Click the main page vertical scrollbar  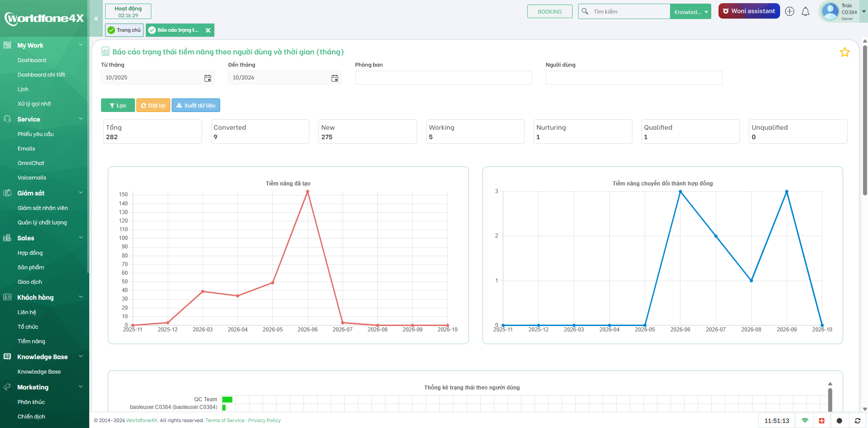tap(865, 120)
